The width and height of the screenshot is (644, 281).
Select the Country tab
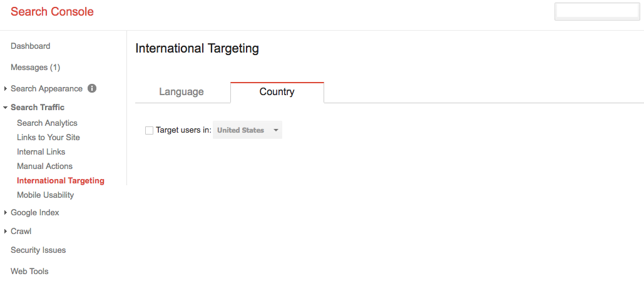(277, 91)
